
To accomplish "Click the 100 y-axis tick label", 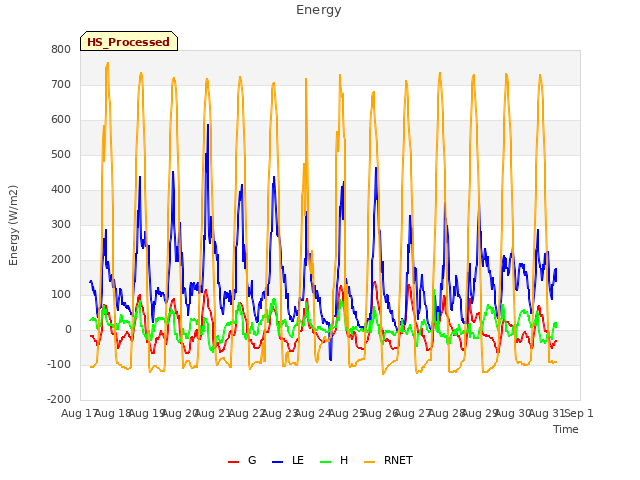I will pos(61,295).
